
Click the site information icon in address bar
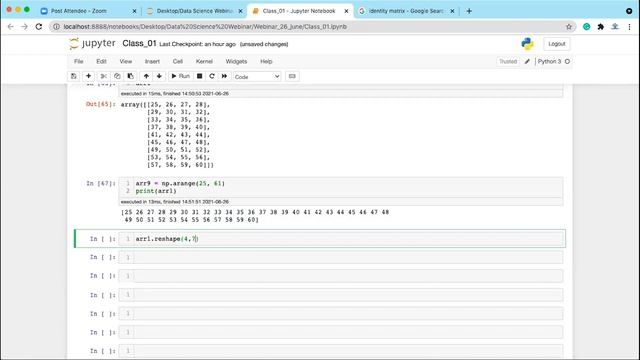pos(57,27)
